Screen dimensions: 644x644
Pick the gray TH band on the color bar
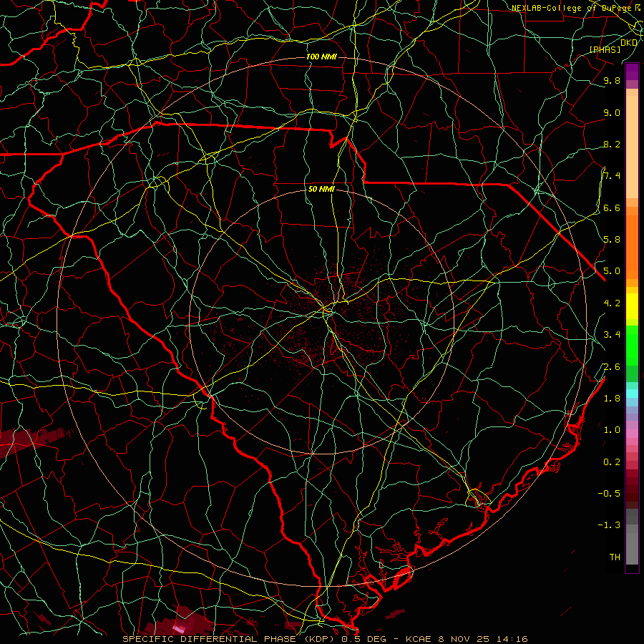[632, 549]
